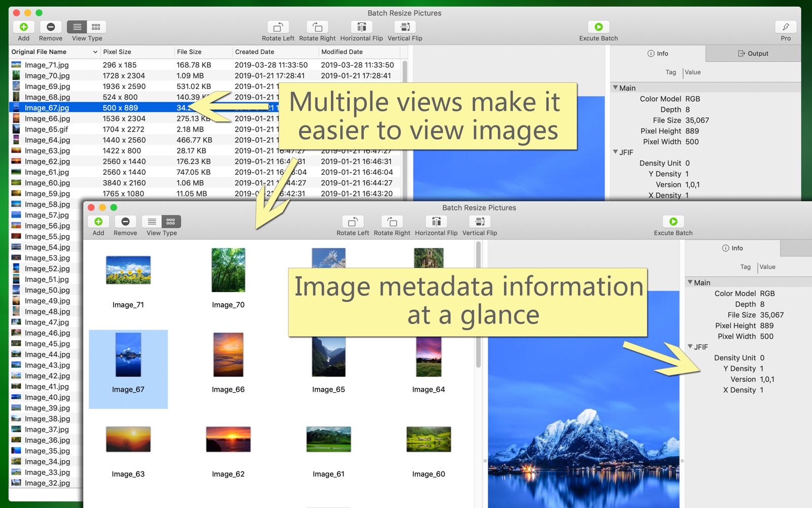Image resolution: width=812 pixels, height=508 pixels.
Task: Collapse the Main section in back Info panel
Action: tap(616, 88)
